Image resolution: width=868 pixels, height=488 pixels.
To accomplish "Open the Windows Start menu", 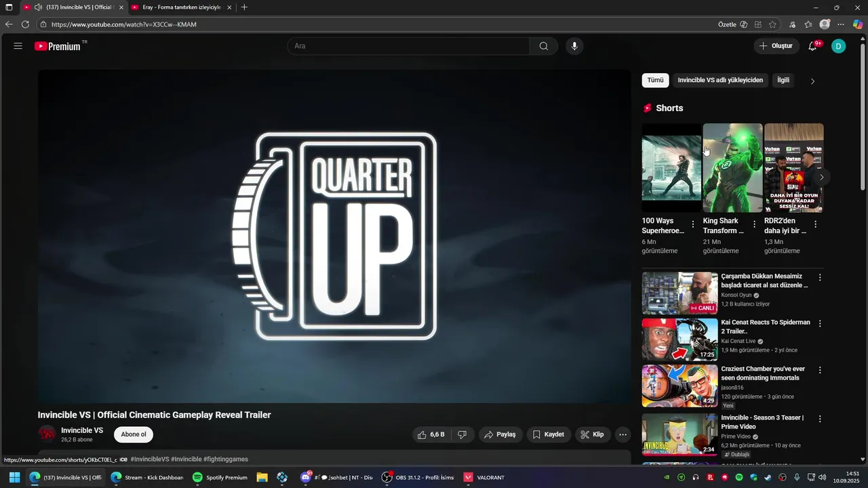I will click(x=14, y=477).
